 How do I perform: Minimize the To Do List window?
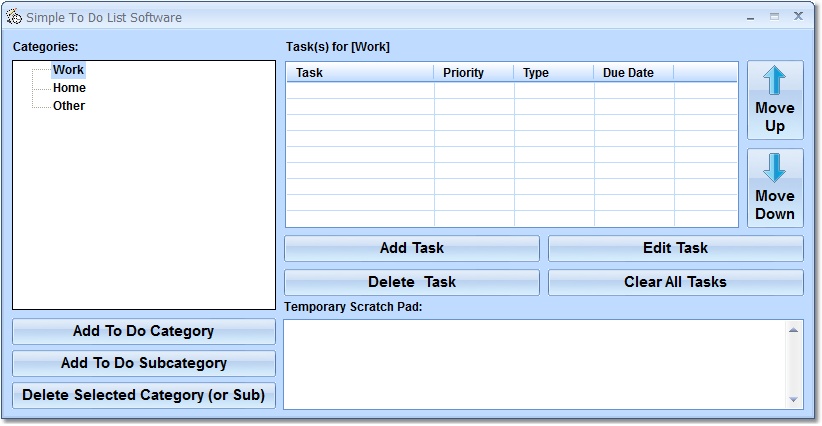(x=751, y=17)
